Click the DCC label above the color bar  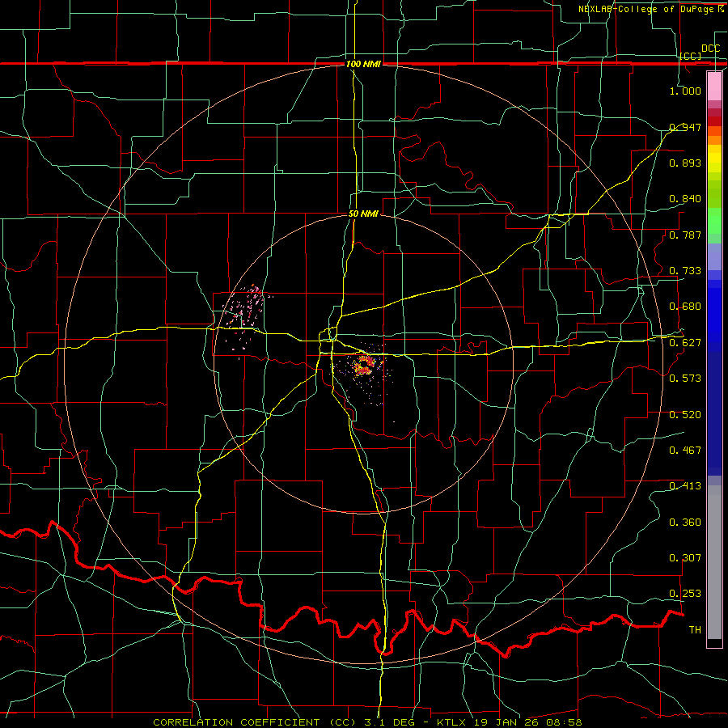click(710, 49)
